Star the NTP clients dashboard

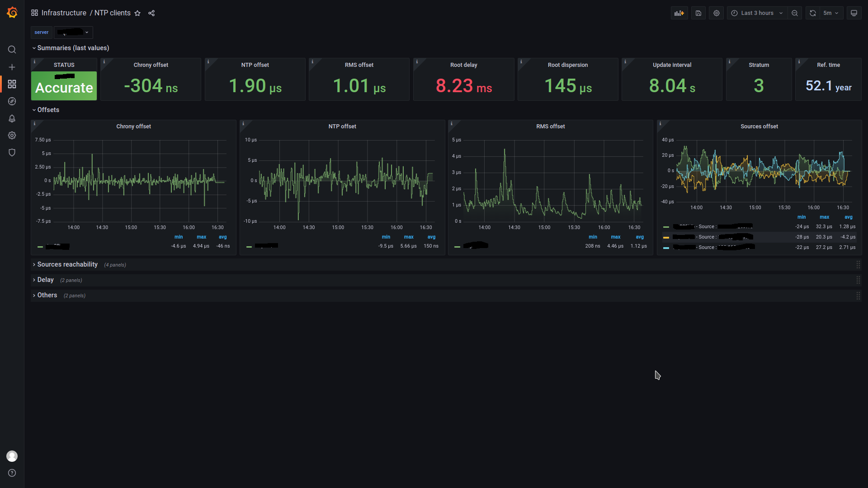138,13
